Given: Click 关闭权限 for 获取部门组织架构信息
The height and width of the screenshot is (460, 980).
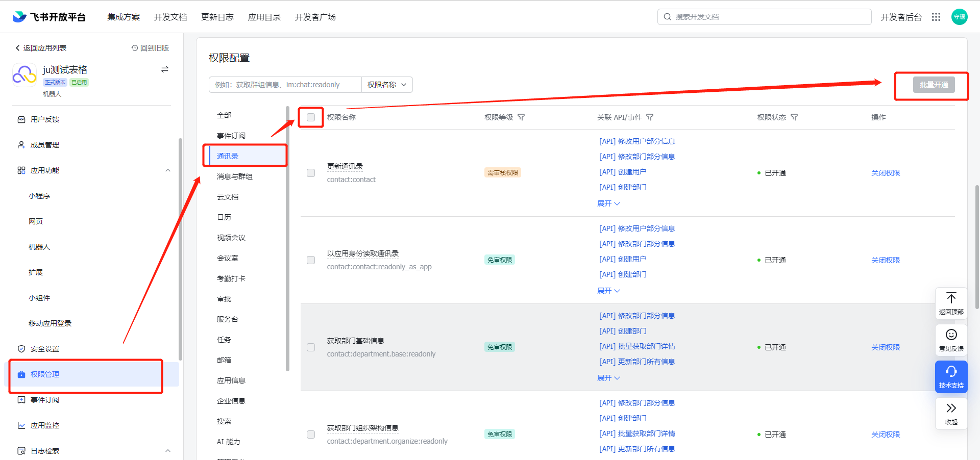Looking at the screenshot, I should click(886, 435).
